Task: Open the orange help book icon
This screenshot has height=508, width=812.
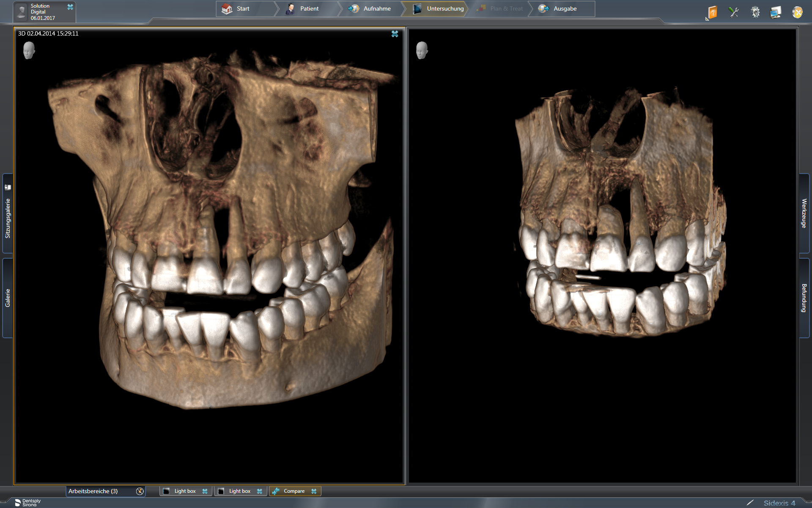Action: point(712,12)
